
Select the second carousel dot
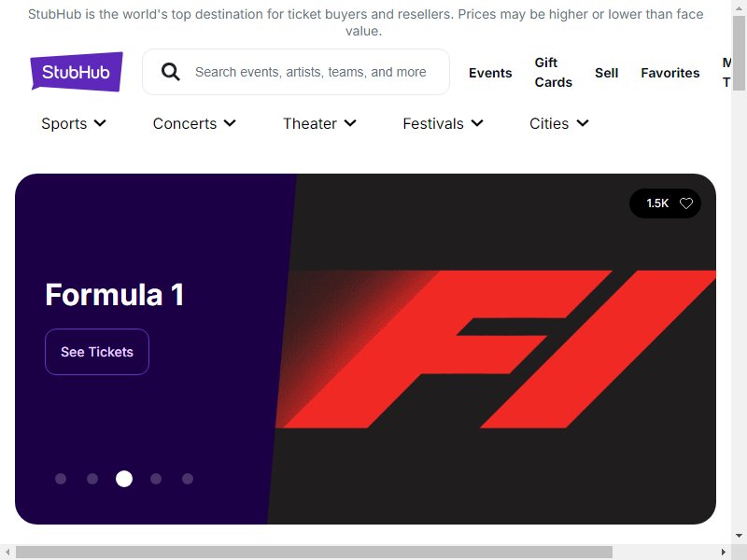(x=92, y=479)
